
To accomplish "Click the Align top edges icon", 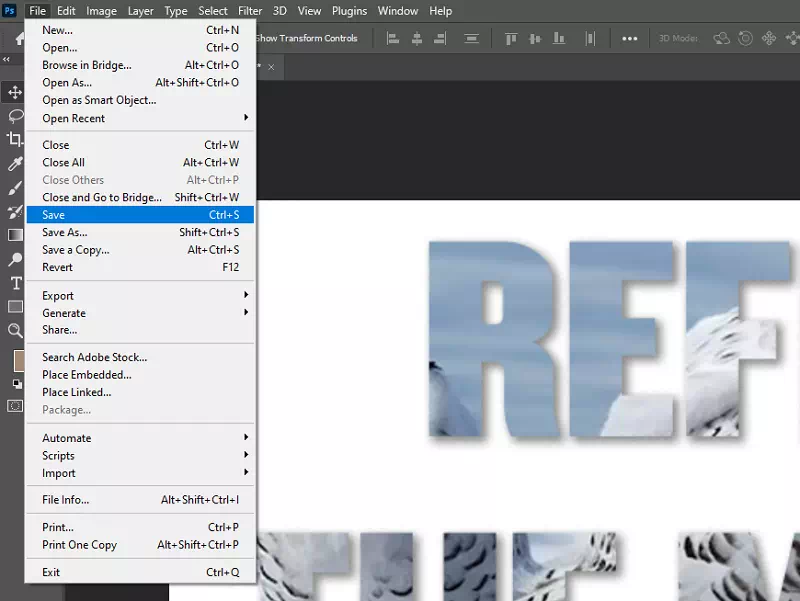I will [x=511, y=38].
